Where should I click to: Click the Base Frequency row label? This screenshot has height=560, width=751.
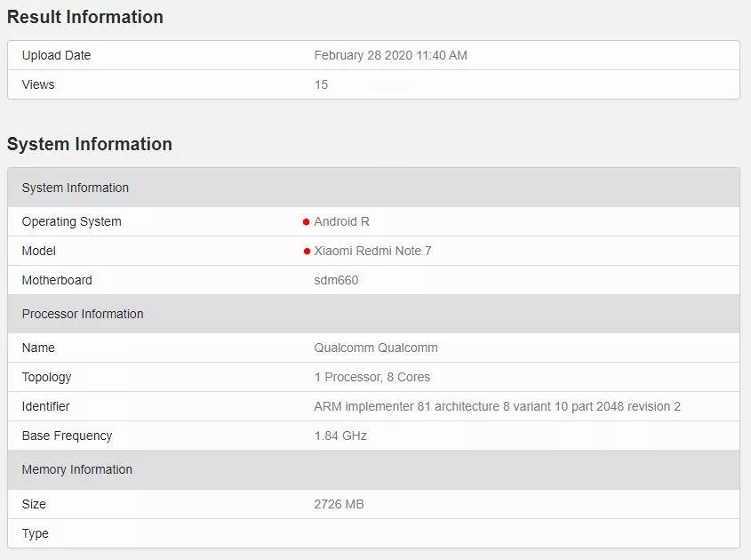pos(67,436)
